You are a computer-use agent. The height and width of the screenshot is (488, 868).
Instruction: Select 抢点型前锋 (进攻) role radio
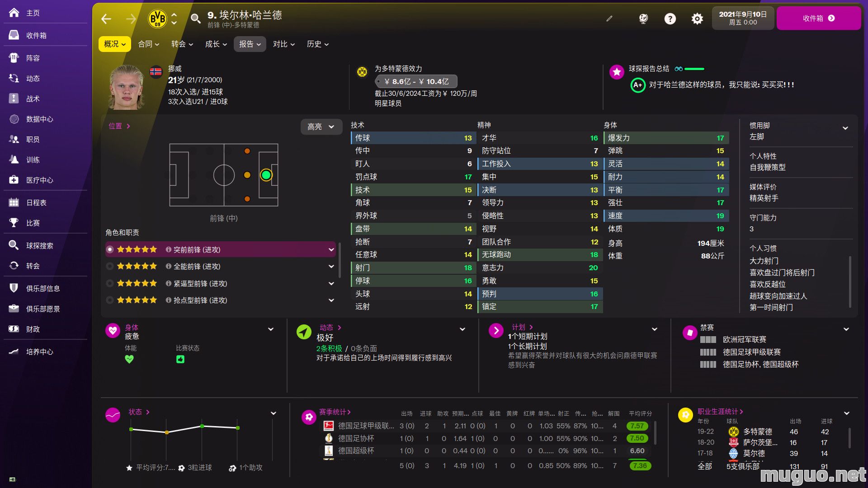pyautogui.click(x=110, y=300)
